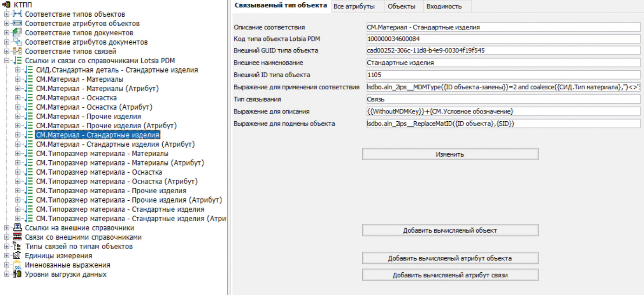
Task: Click the Именованные выражения icon
Action: (17, 265)
